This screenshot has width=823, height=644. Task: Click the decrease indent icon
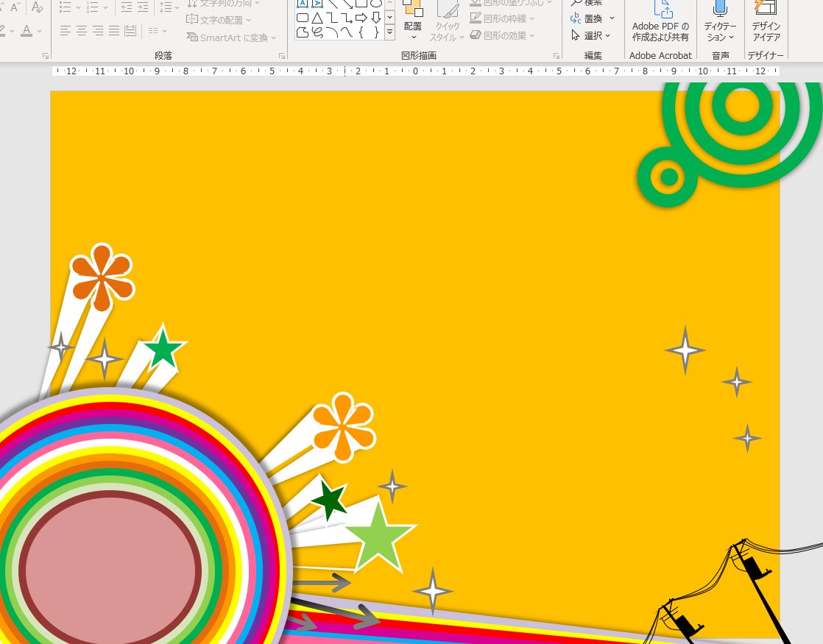(127, 7)
